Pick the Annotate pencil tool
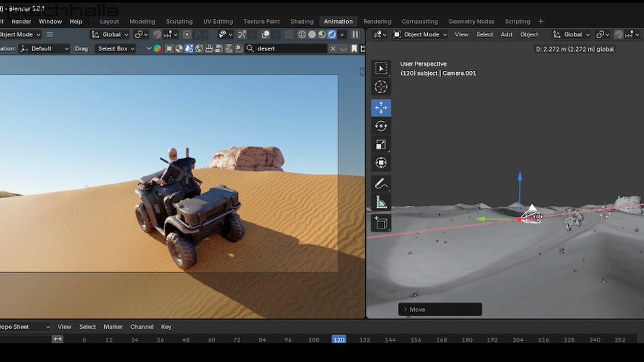Screen dimensions: 644x362 click(x=381, y=184)
